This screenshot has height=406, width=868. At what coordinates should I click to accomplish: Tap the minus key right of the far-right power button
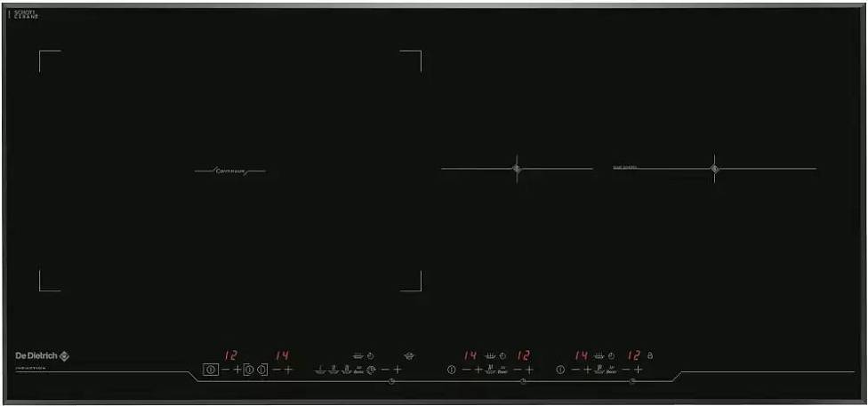575,370
